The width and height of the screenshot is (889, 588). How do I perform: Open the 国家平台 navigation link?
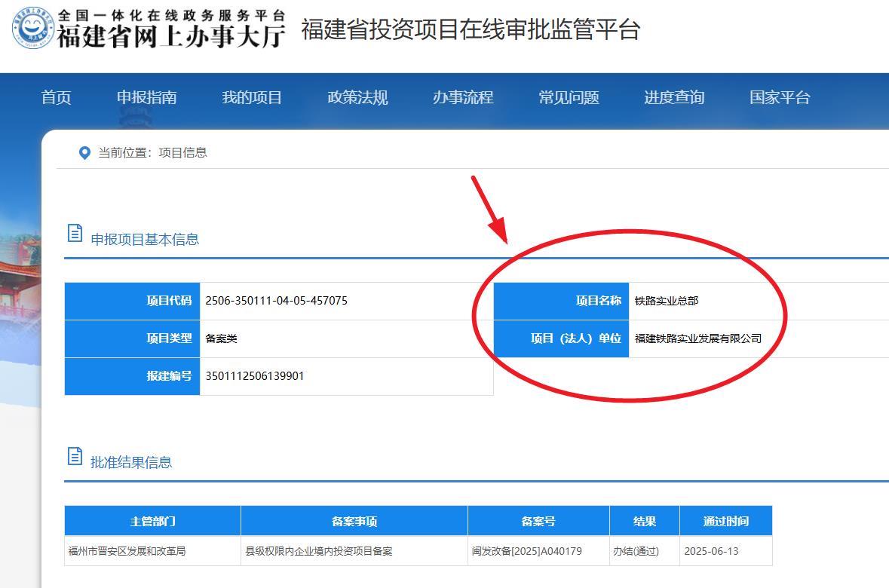click(x=780, y=97)
